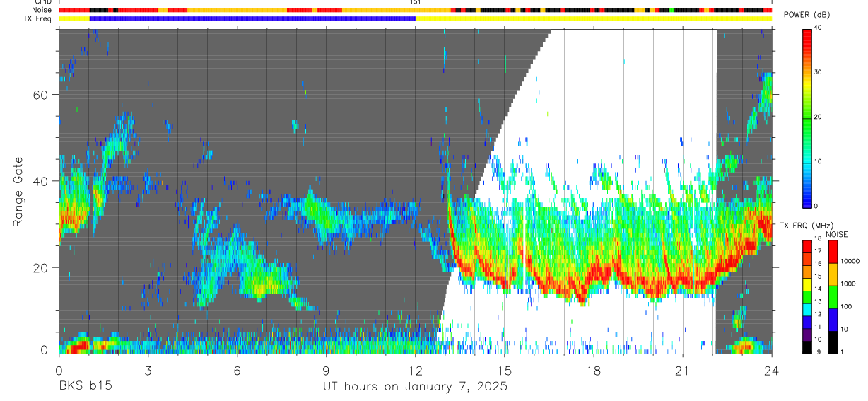Viewport: 868px width, 401px height.
Task: Click the blue section of TX Freq strip
Action: [253, 18]
